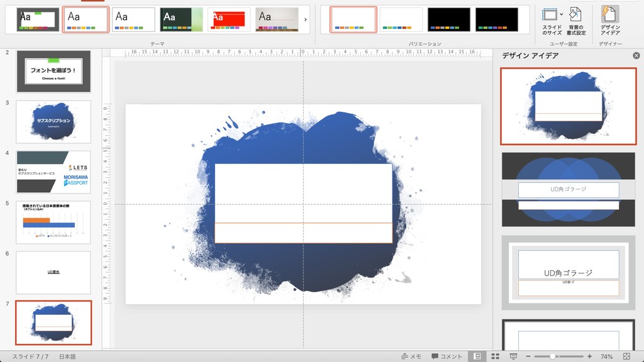Screen dimensions: 644x362
Task: Close the Design Ideas pane
Action: click(x=636, y=56)
